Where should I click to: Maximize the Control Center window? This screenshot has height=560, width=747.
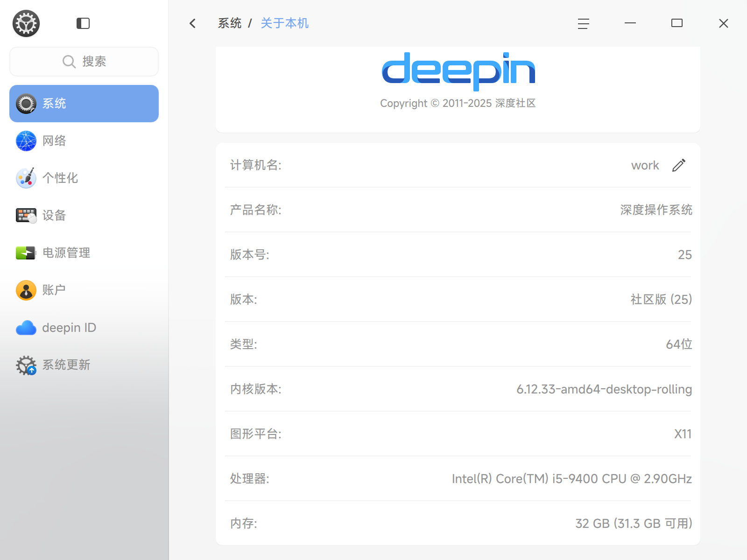(x=677, y=23)
